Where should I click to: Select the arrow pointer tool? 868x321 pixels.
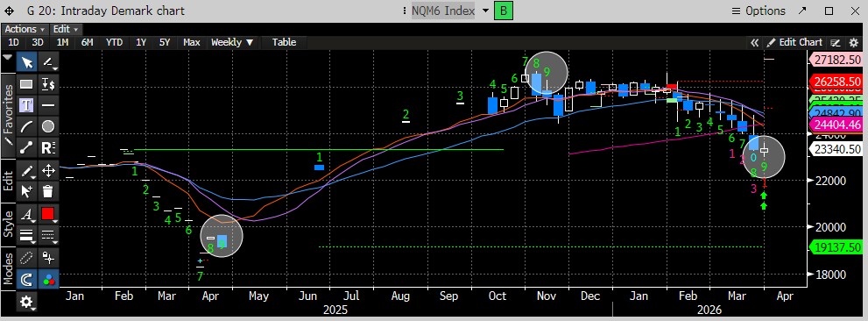tap(27, 61)
